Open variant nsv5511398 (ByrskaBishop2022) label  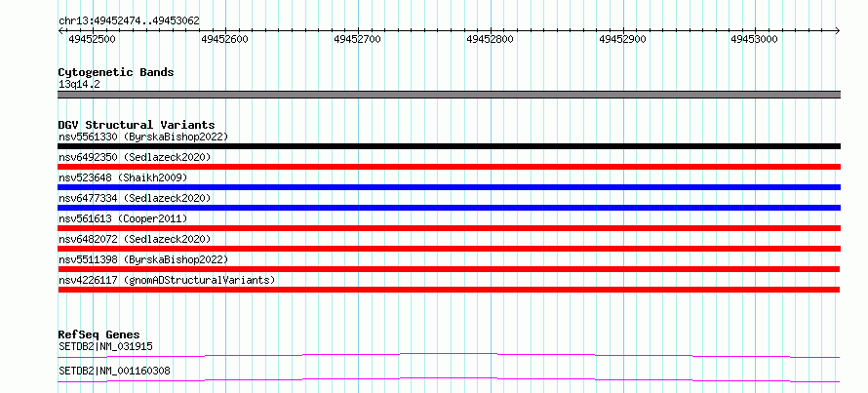tap(143, 259)
